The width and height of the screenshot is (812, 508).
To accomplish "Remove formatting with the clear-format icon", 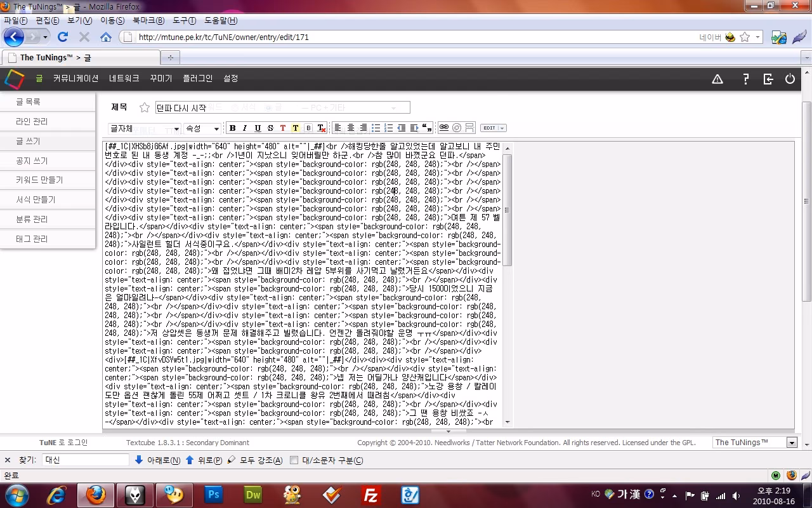I will 322,128.
